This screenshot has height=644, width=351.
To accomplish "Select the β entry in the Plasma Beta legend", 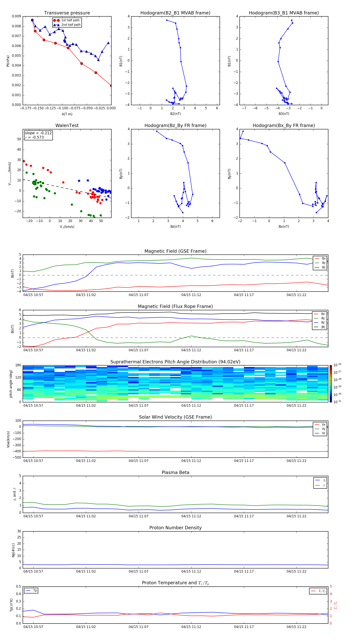I will click(x=320, y=485).
